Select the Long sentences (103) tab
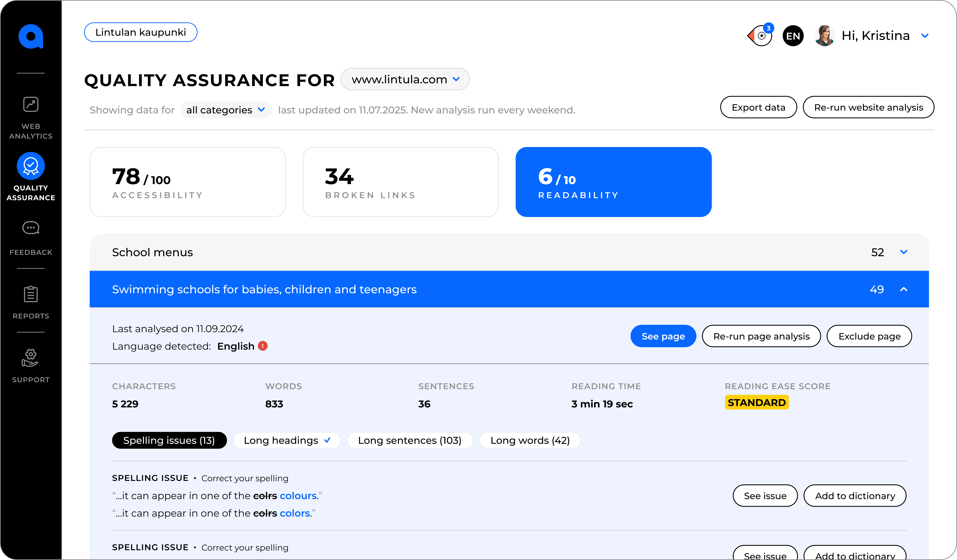The image size is (957, 560). [x=410, y=440]
